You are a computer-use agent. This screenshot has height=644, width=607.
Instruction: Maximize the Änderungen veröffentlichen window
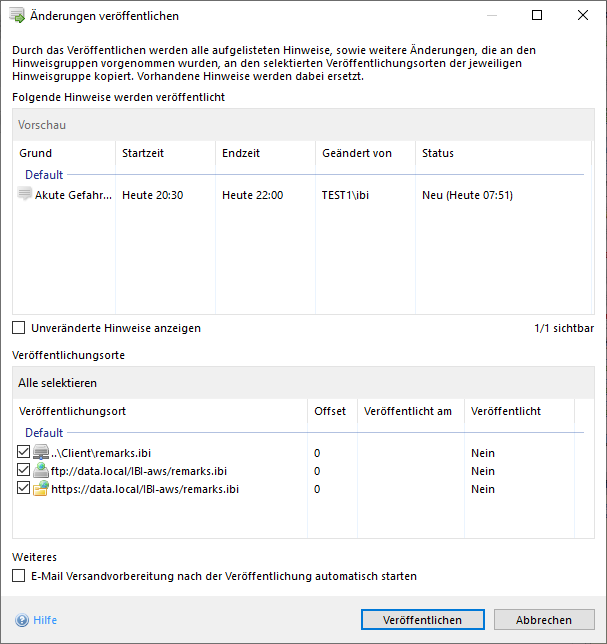(537, 16)
